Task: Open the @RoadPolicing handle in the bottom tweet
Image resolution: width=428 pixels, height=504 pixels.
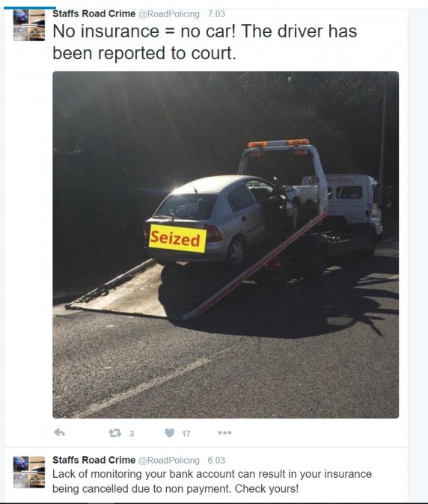Action: [x=169, y=461]
